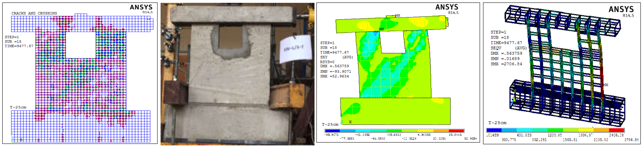Select "SUB =18" in the SEQV rebar plot
Screen dimensions: 644x149
click(500, 37)
